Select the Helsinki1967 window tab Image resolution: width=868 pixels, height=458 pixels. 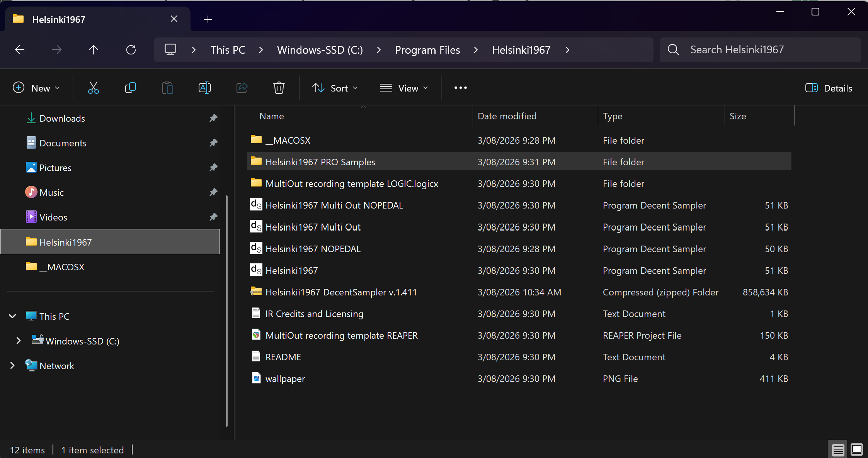coord(98,19)
